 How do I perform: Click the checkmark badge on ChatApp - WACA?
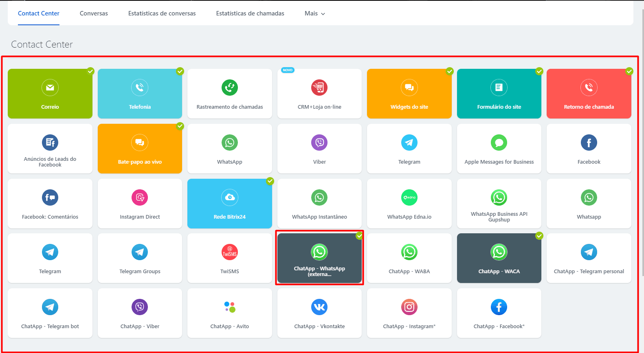(x=539, y=236)
